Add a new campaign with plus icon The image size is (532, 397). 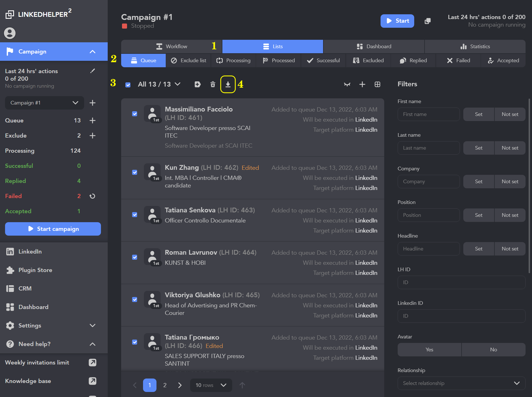click(x=93, y=103)
